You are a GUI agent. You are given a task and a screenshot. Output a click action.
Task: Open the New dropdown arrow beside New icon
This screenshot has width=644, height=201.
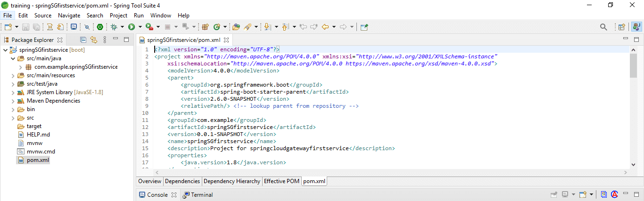17,27
